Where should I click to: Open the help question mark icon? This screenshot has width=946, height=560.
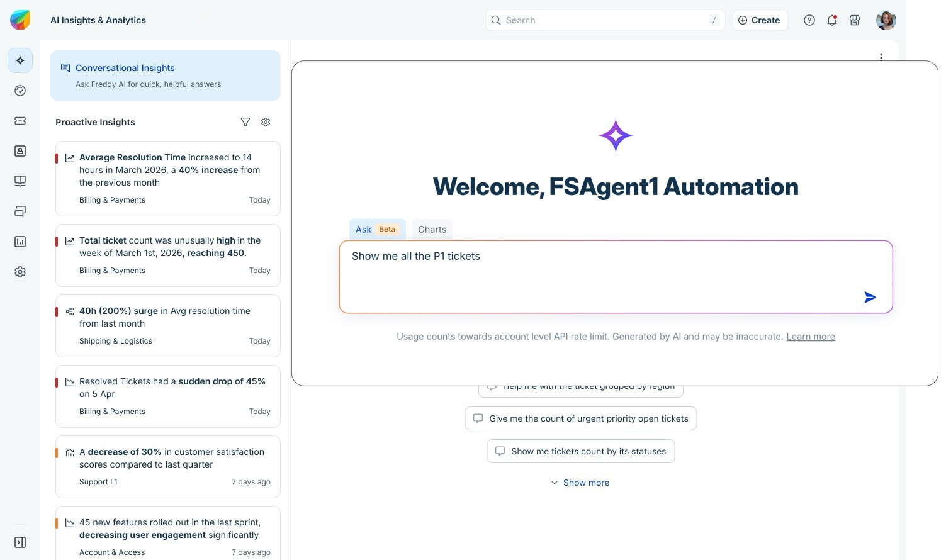click(809, 20)
